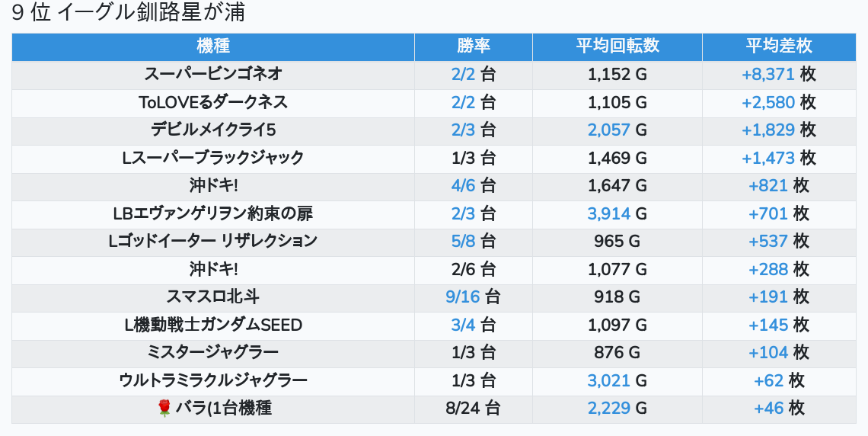Image resolution: width=868 pixels, height=436 pixels.
Task: Click the 5/8 win rate value
Action: [x=463, y=241]
